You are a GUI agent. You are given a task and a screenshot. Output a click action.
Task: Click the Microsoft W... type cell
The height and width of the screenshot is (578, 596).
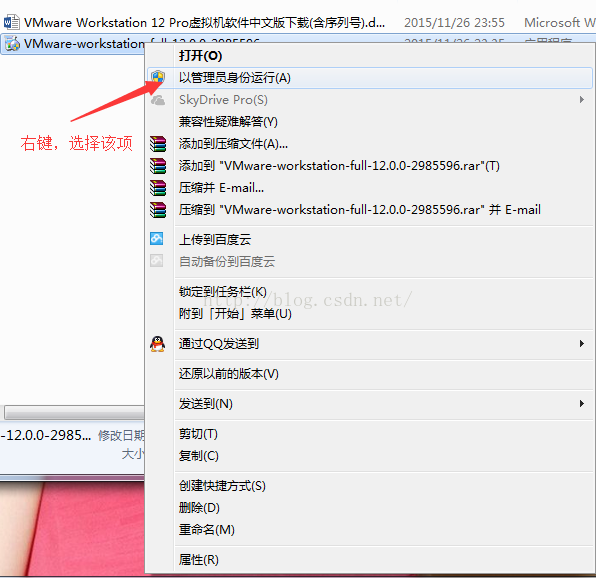560,23
